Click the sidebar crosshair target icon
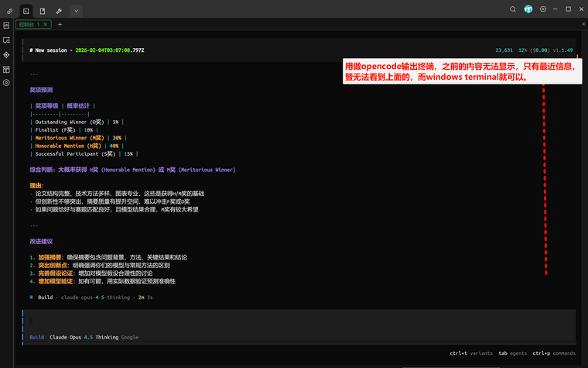Image resolution: width=588 pixels, height=368 pixels. point(6,55)
